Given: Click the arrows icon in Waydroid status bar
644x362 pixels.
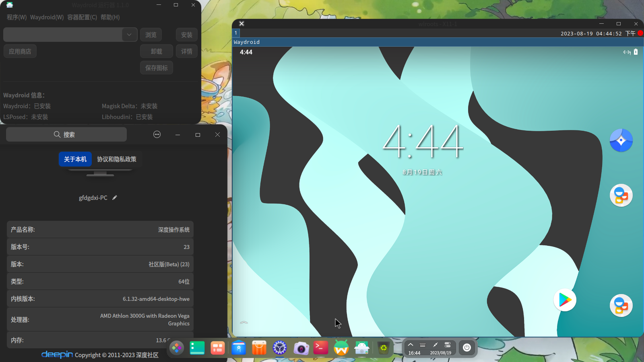Looking at the screenshot, I should 627,52.
